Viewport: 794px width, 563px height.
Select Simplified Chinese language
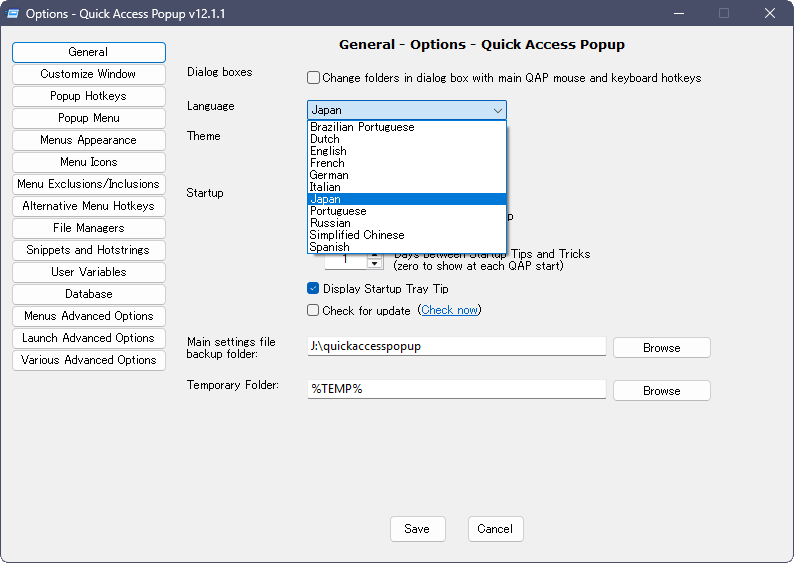click(x=407, y=235)
